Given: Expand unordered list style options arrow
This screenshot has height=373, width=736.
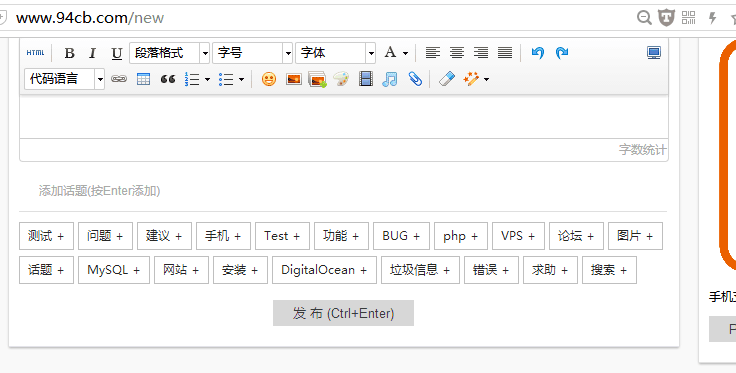Looking at the screenshot, I should click(241, 80).
